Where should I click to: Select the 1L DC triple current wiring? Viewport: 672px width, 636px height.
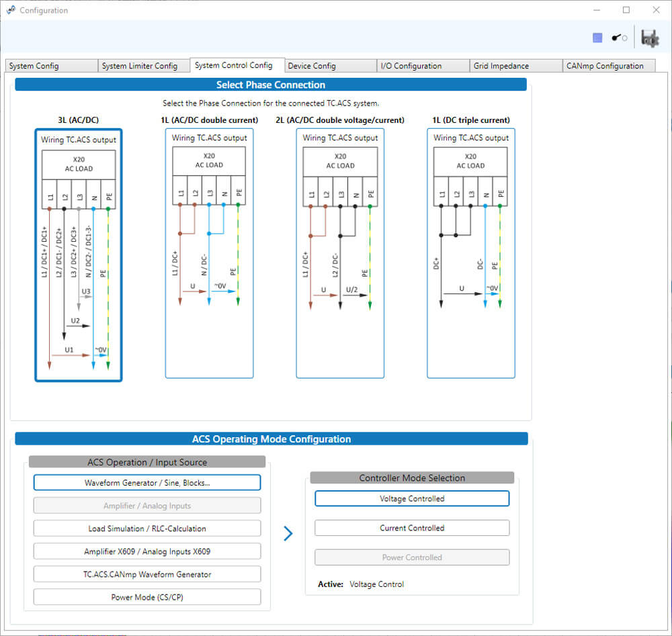coord(470,253)
